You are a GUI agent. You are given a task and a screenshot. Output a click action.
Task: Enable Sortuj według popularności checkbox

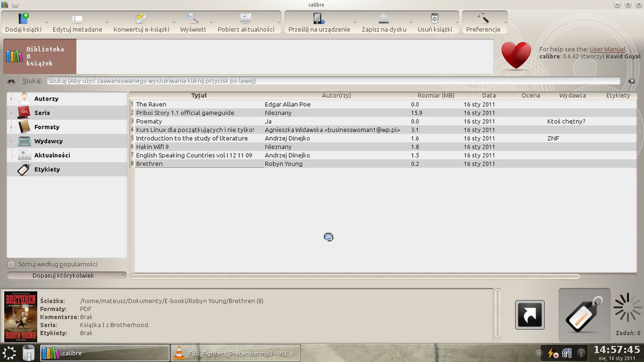coord(11,264)
